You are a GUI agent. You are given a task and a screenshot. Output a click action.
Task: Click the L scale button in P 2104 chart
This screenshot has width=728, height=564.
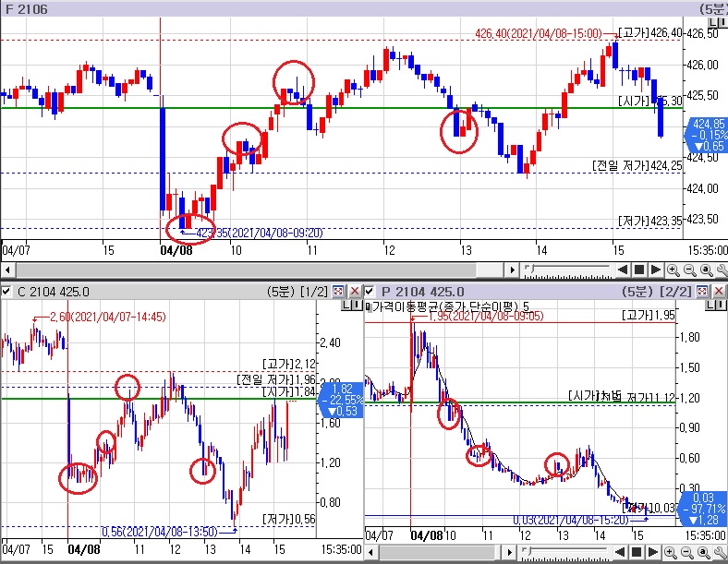click(x=710, y=306)
